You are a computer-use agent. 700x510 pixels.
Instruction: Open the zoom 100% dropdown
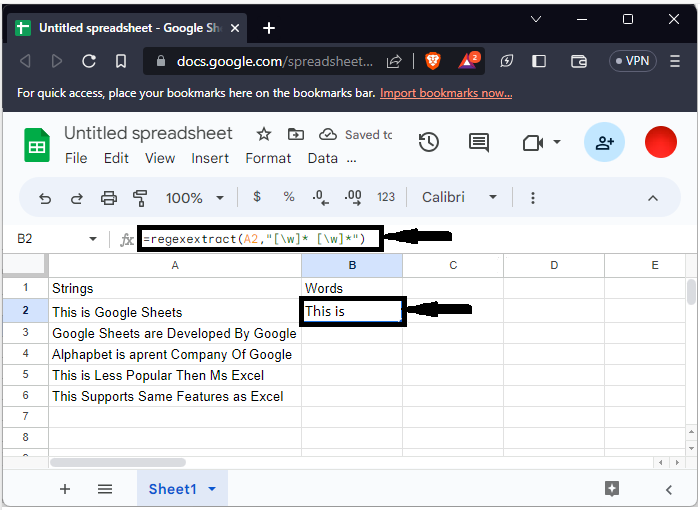[x=193, y=198]
